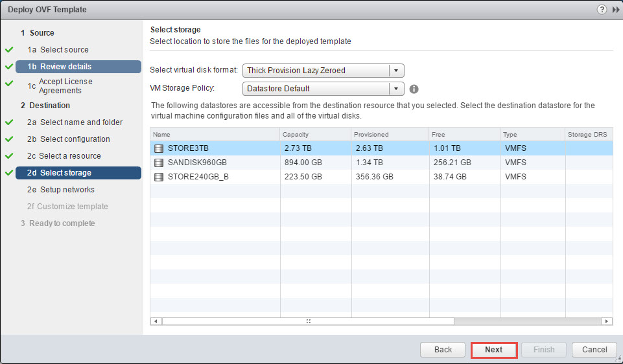Click the VM Storage Policy info icon
Screen dimensions: 623x364
pyautogui.click(x=414, y=89)
